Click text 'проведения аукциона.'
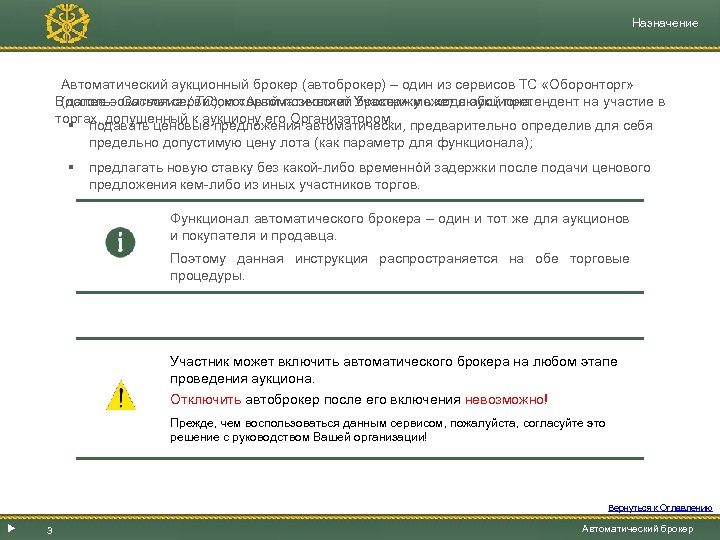This screenshot has height=540, width=720. (x=242, y=379)
